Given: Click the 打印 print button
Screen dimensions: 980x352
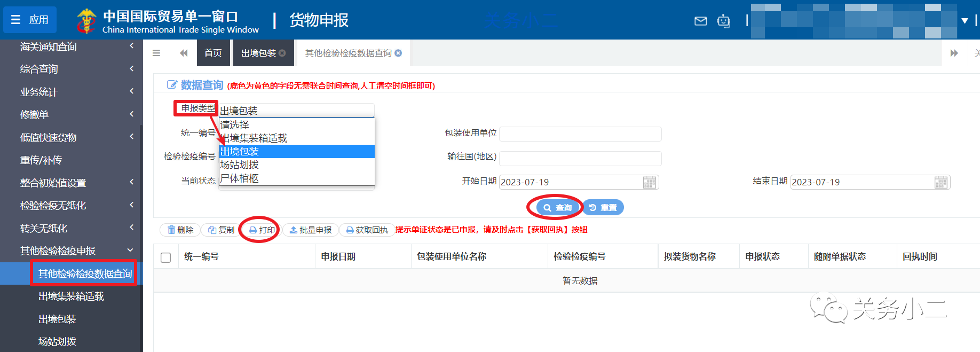Looking at the screenshot, I should click(262, 230).
